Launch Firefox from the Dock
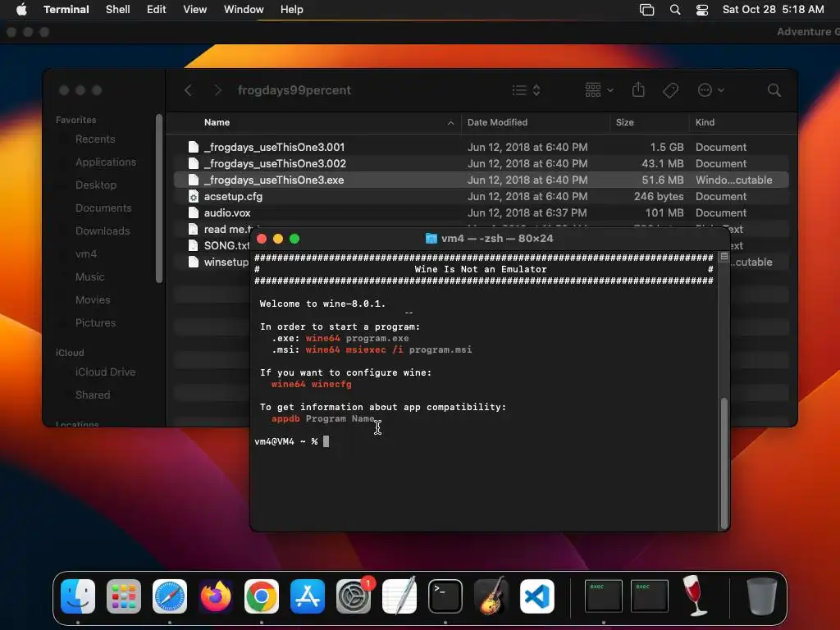840x630 pixels. click(x=216, y=596)
